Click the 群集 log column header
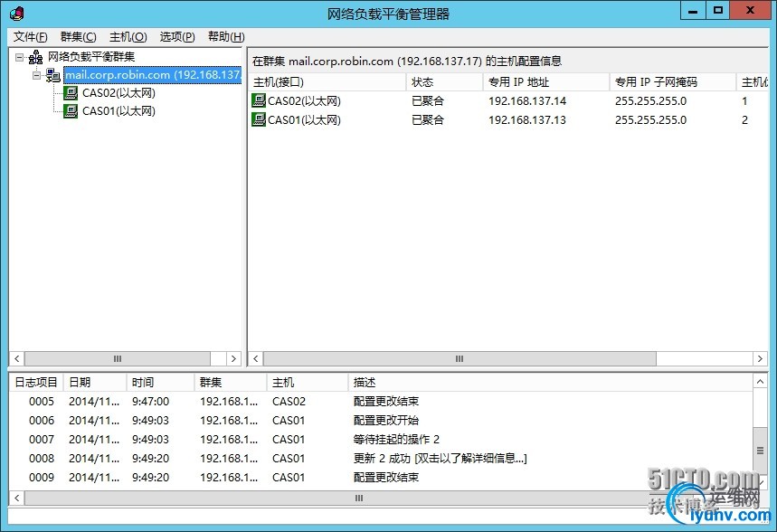 coord(230,383)
